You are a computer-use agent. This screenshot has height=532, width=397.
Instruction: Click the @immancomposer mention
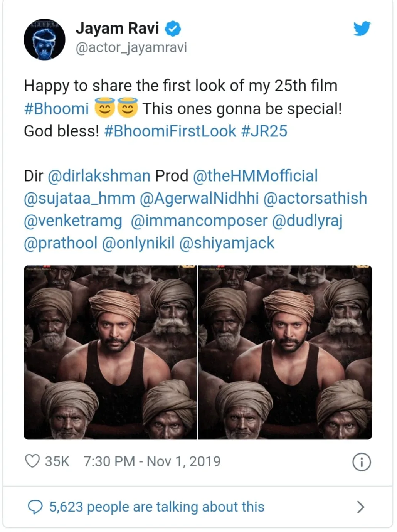tap(199, 221)
